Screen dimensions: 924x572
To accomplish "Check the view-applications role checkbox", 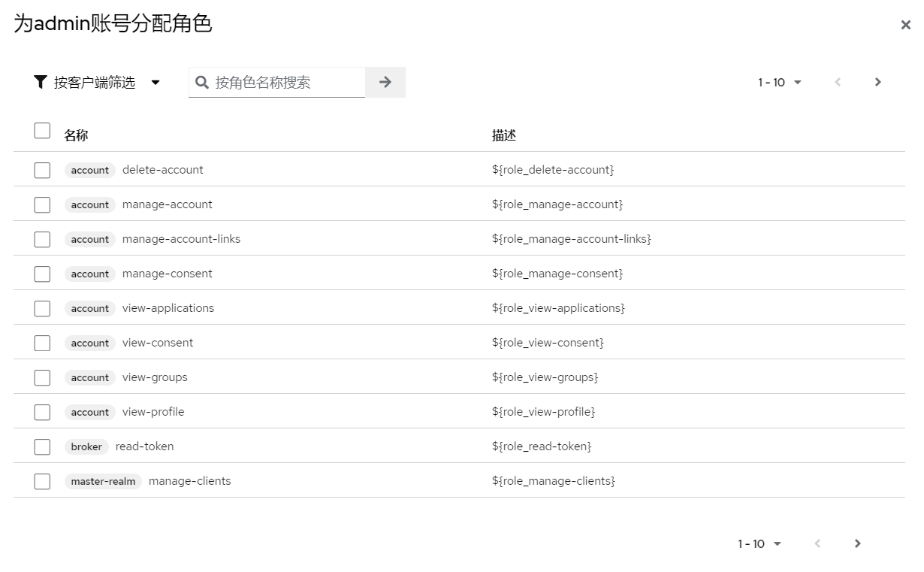I will tap(42, 308).
